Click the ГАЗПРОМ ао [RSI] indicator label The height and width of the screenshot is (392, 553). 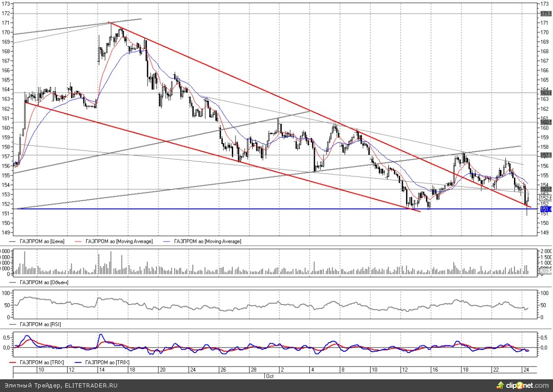(41, 324)
